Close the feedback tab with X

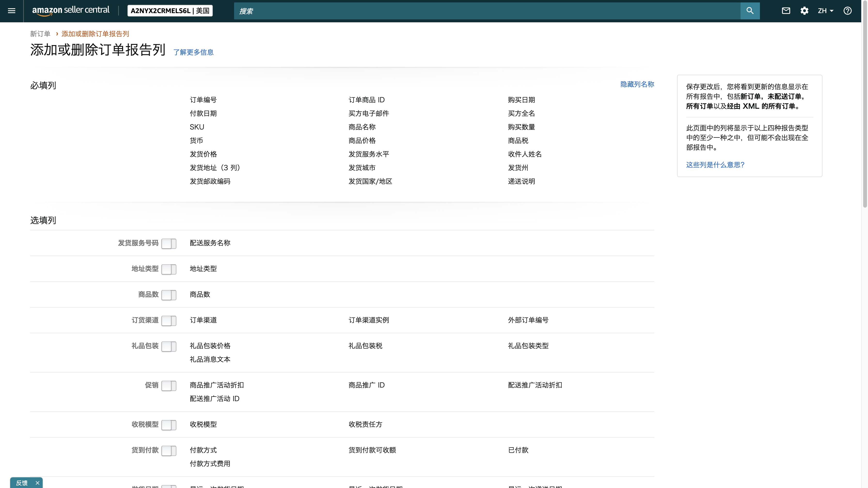click(37, 483)
